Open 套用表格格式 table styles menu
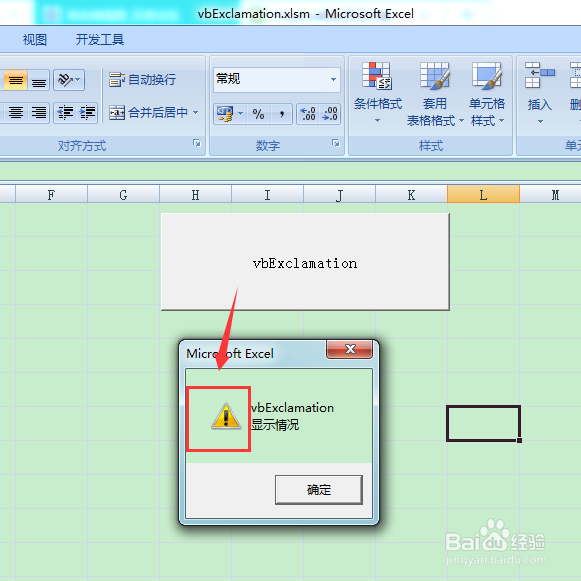The image size is (581, 581). 435,94
